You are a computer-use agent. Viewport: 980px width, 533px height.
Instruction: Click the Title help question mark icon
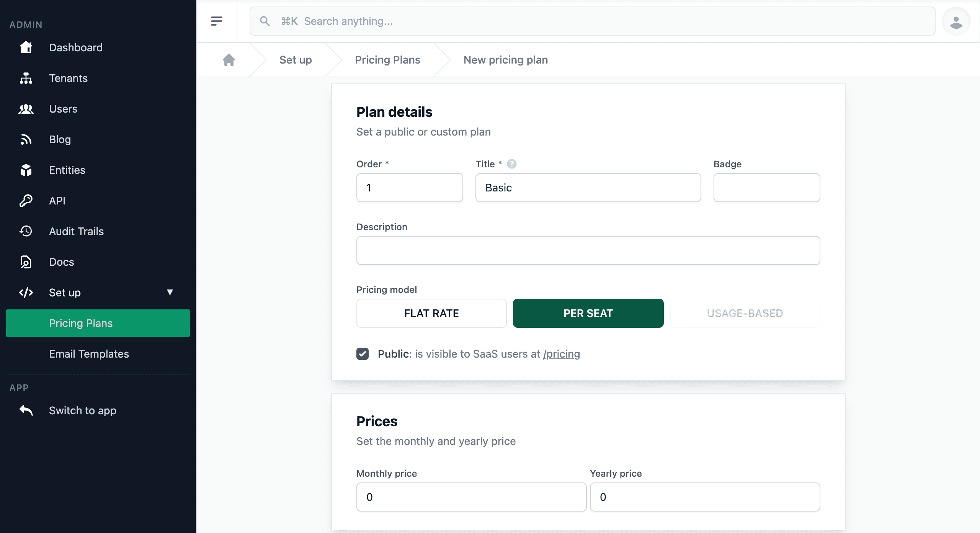click(x=512, y=164)
